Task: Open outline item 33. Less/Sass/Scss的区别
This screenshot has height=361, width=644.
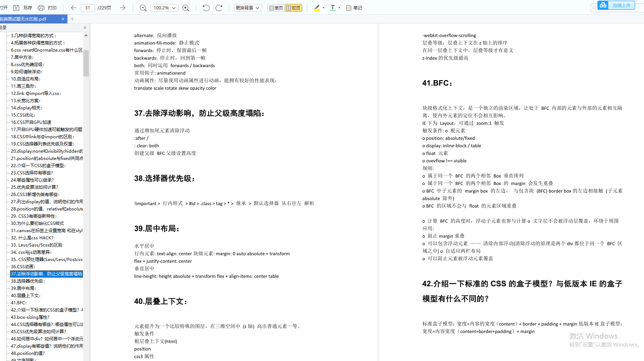Action: [36, 245]
